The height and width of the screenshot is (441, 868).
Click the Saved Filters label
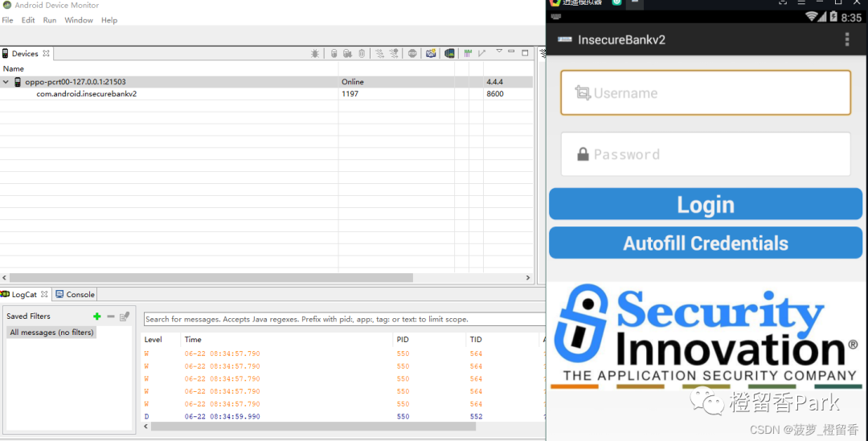pyautogui.click(x=28, y=316)
